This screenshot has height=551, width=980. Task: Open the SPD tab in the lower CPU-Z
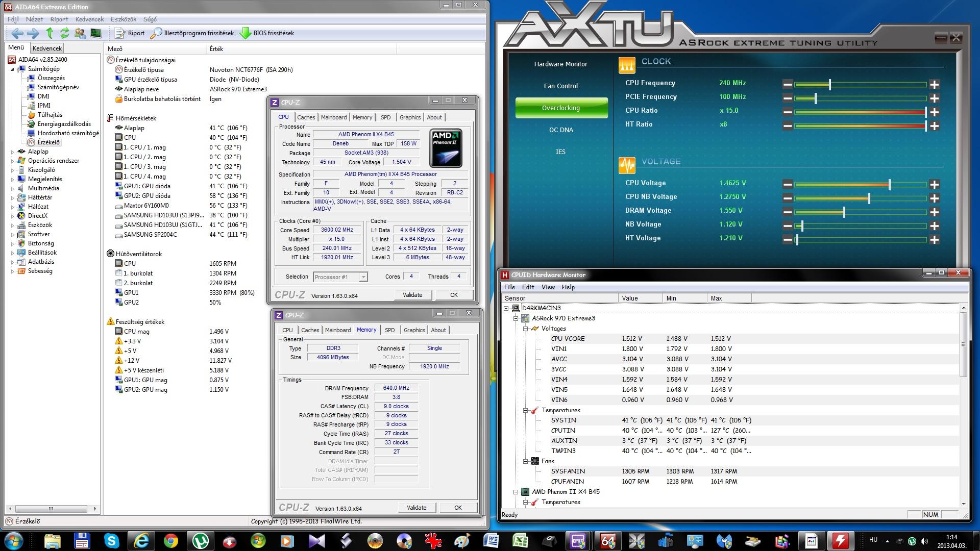(x=390, y=330)
